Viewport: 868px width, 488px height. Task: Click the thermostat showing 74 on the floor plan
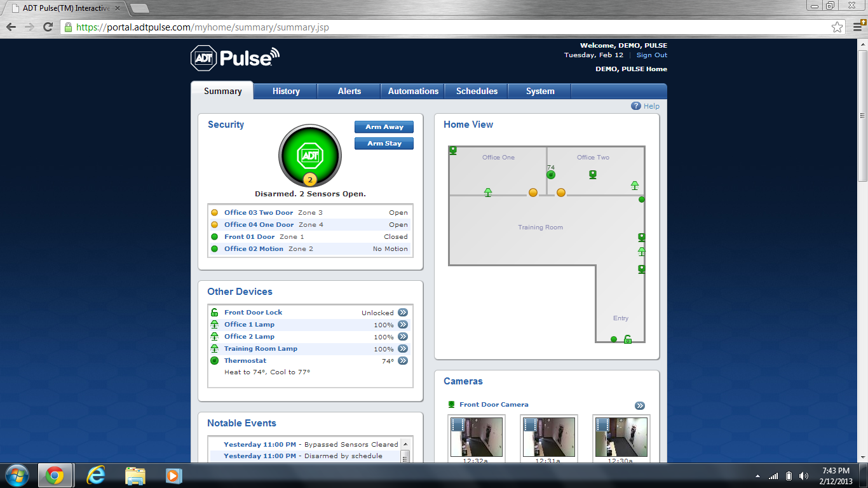(x=550, y=173)
